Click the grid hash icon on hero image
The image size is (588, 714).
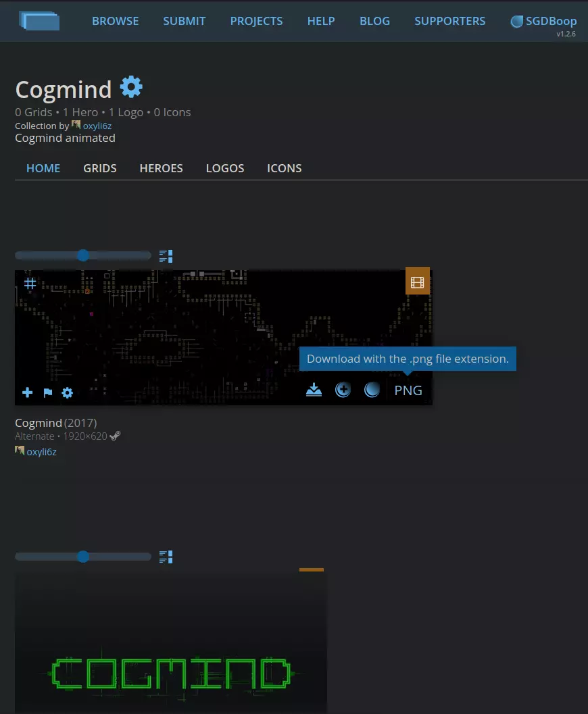pyautogui.click(x=30, y=284)
